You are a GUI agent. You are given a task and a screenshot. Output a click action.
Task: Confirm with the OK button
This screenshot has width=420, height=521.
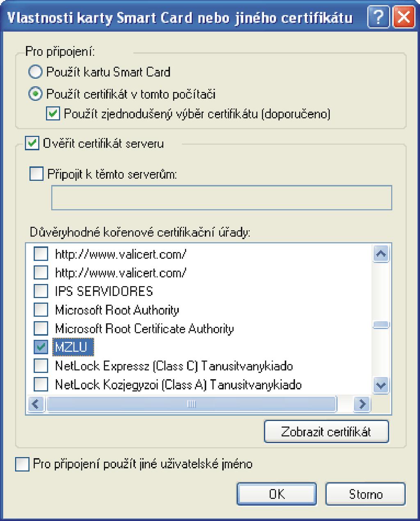pos(277,494)
